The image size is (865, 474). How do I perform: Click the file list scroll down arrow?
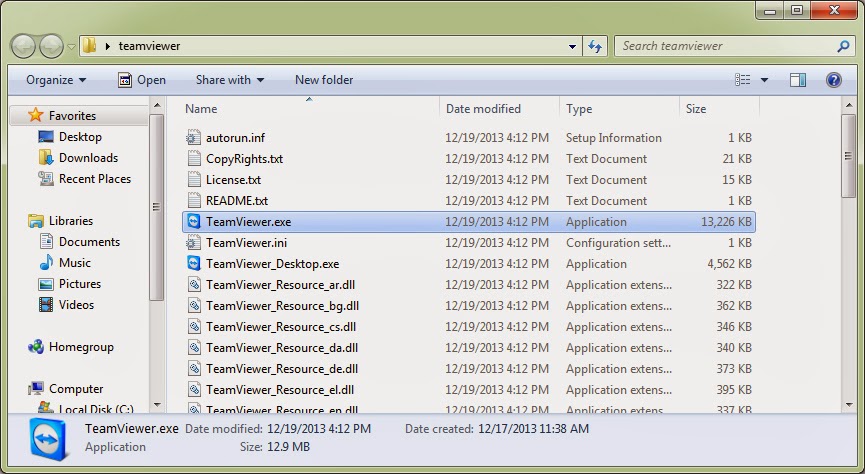849,404
